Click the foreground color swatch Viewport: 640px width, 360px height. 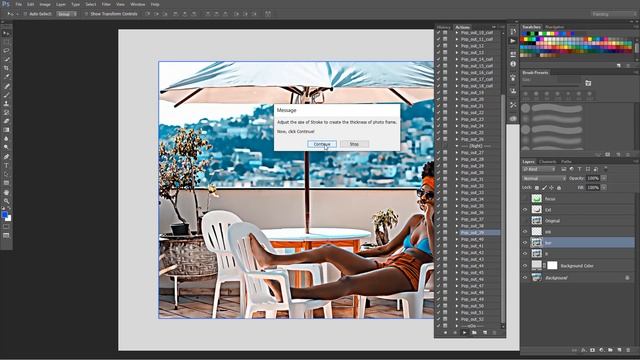(x=4, y=215)
